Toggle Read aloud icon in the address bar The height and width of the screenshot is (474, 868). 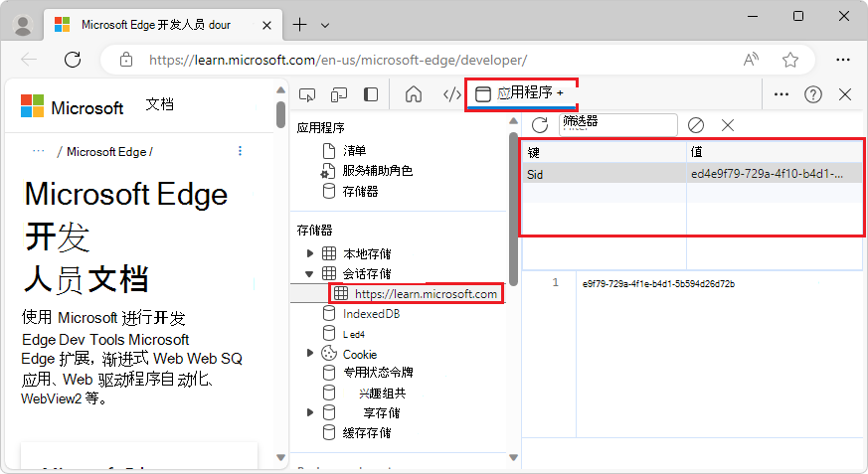[751, 60]
